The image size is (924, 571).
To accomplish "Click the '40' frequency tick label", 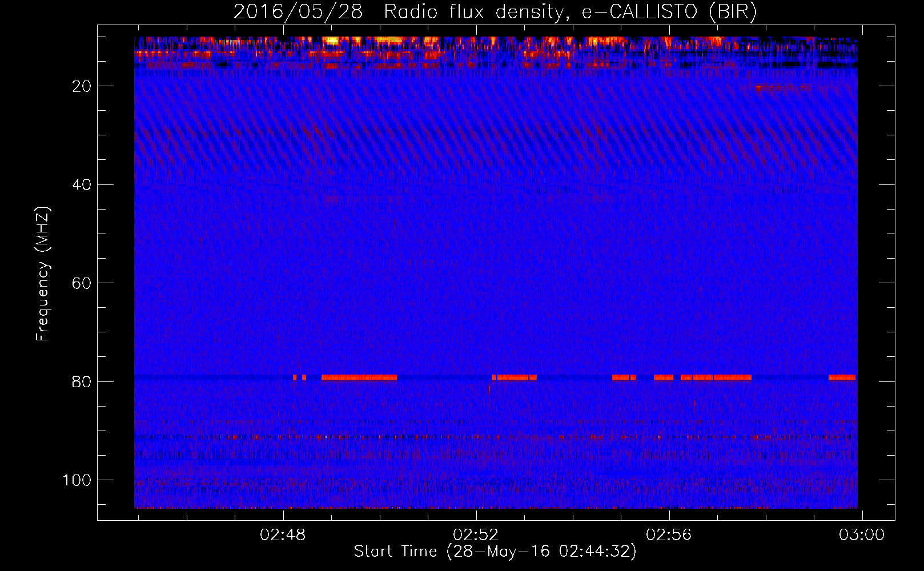I will [x=82, y=185].
